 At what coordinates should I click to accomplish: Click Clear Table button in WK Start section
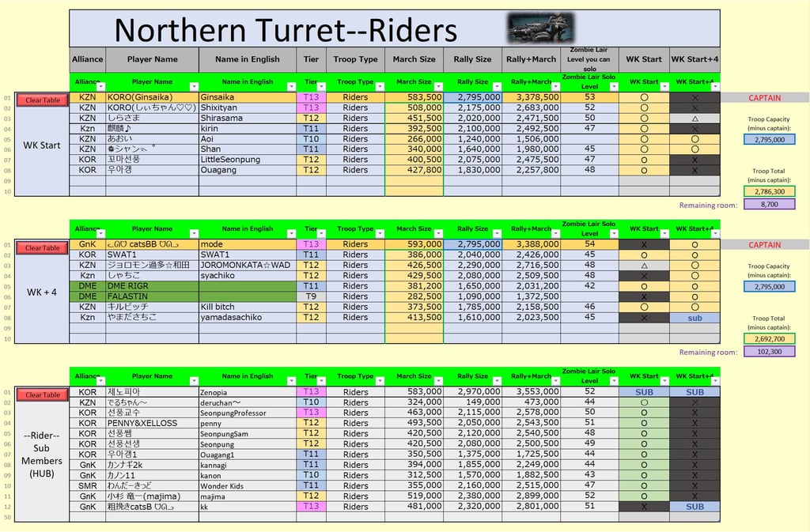[43, 100]
